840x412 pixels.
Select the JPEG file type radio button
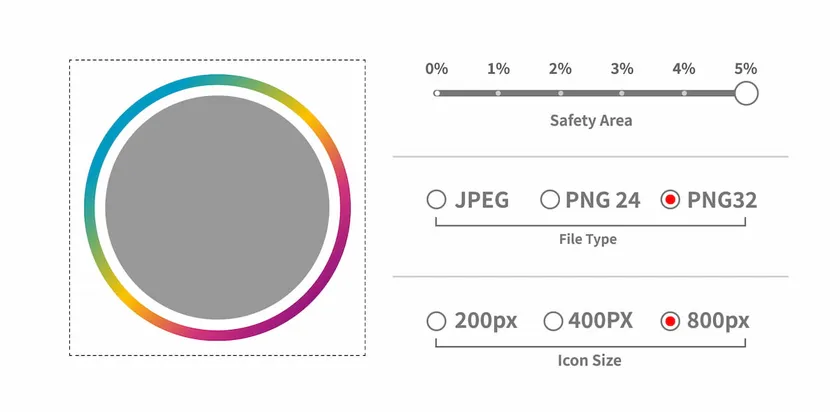(x=436, y=200)
